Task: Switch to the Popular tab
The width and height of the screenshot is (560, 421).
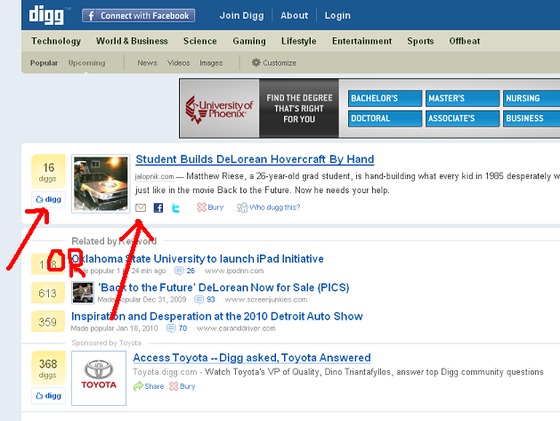Action: (x=44, y=63)
